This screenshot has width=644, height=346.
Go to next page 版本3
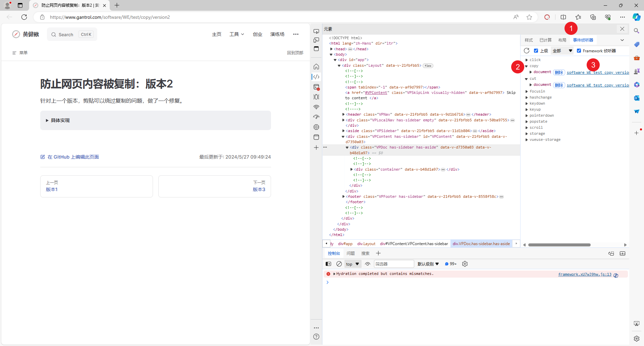(x=215, y=186)
